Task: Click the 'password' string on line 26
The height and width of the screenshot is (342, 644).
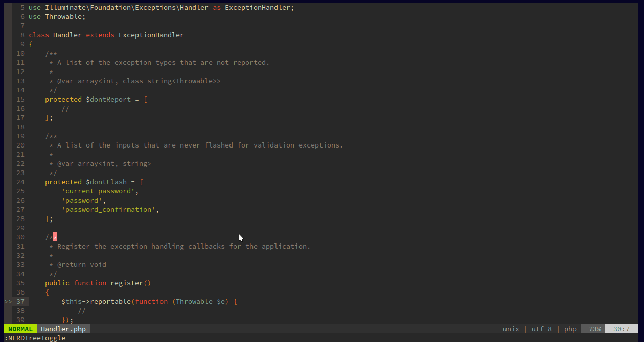Action: 82,201
